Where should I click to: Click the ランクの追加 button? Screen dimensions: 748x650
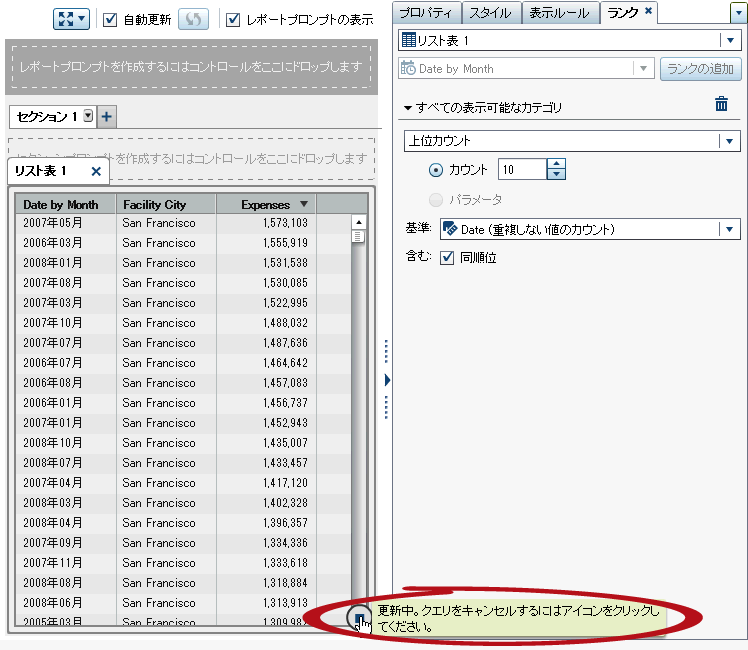[x=700, y=69]
